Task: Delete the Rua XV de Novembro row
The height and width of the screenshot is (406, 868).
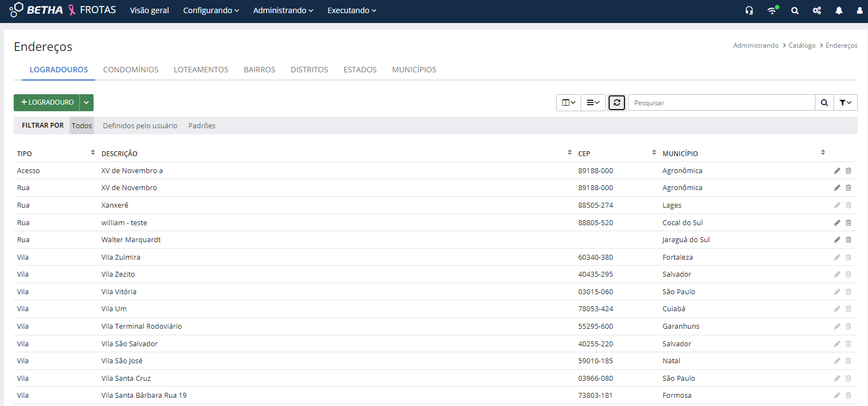Action: pos(848,188)
